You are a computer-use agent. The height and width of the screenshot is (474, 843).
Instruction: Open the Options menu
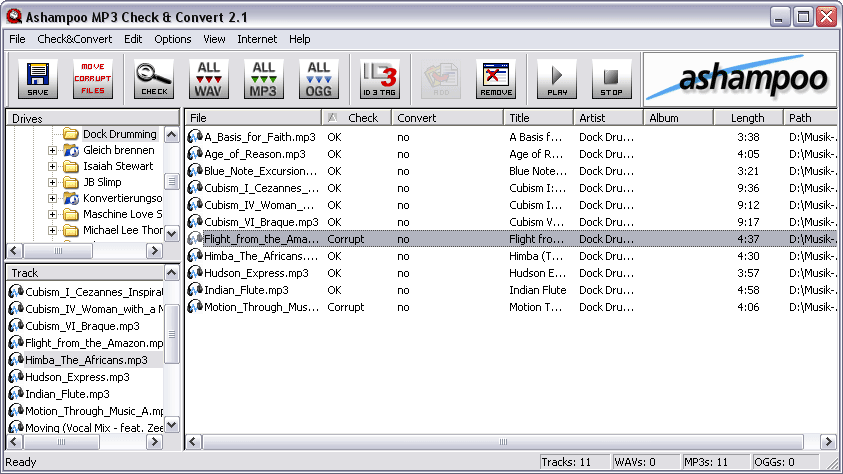(x=173, y=39)
